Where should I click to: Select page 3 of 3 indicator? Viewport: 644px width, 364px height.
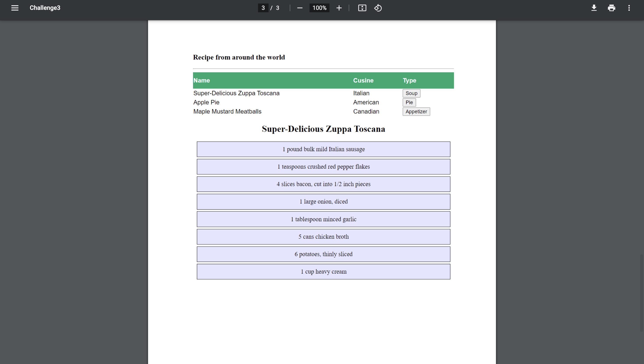click(x=269, y=8)
